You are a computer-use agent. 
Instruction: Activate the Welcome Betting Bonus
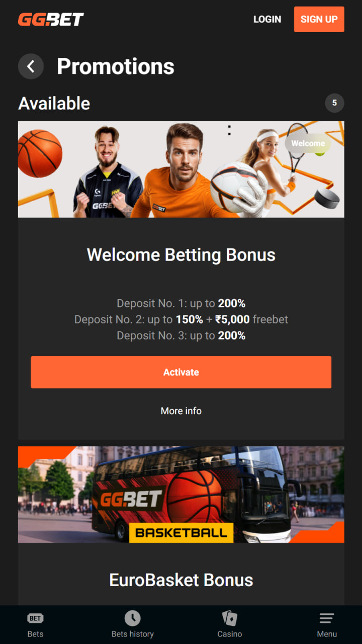[181, 372]
